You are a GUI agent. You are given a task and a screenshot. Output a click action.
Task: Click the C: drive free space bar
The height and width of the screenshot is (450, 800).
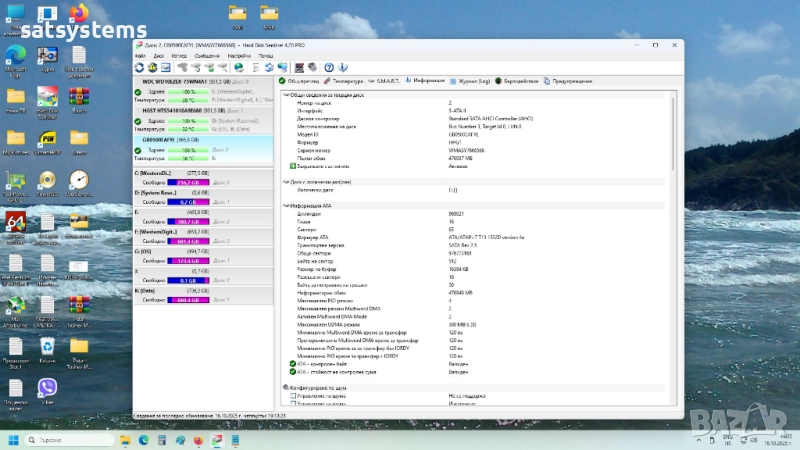(x=188, y=183)
